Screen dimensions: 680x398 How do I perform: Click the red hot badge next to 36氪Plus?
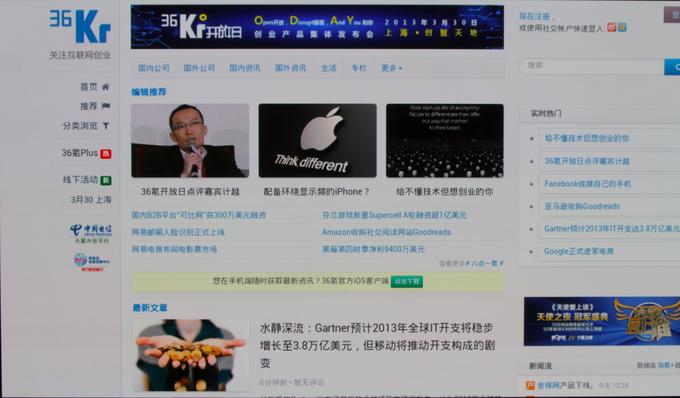(x=106, y=154)
